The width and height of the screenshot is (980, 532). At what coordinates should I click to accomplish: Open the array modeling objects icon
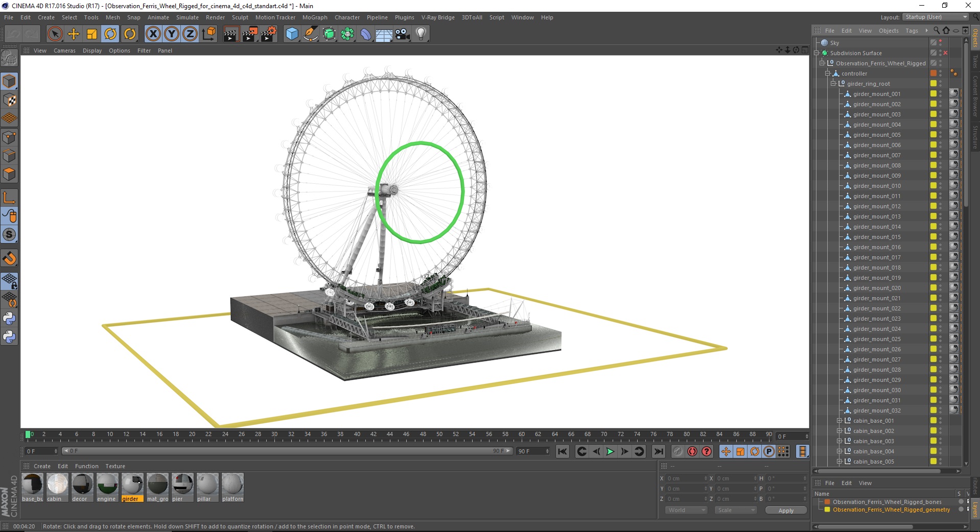click(347, 34)
